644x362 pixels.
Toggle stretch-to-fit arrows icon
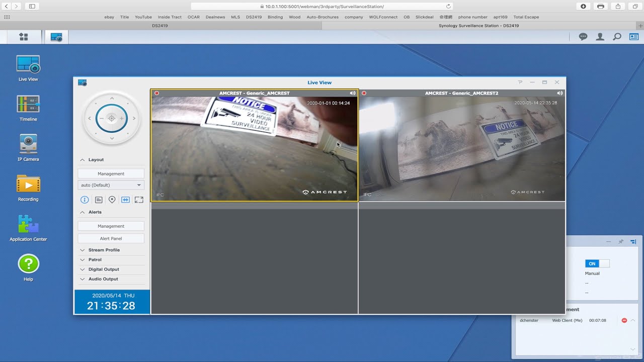125,200
